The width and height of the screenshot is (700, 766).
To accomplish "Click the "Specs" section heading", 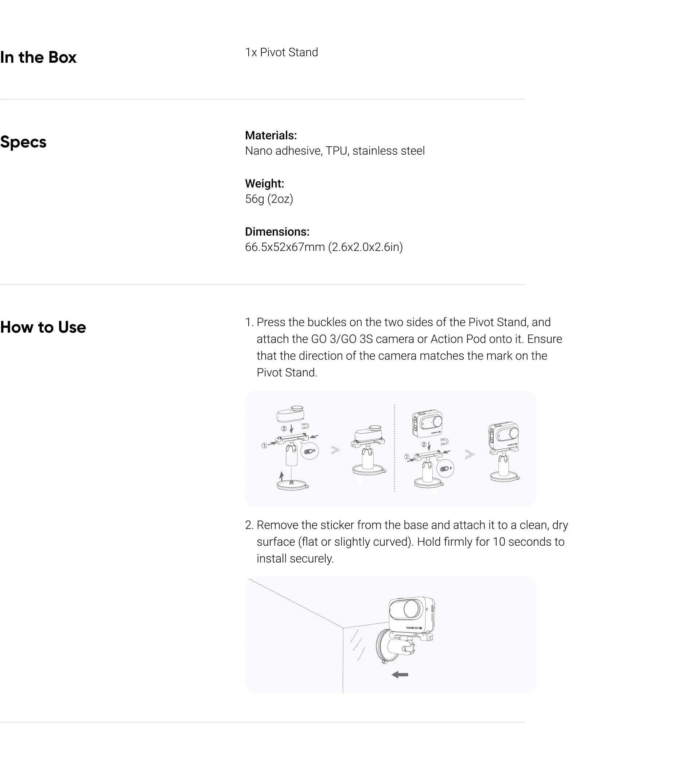I will (x=23, y=142).
